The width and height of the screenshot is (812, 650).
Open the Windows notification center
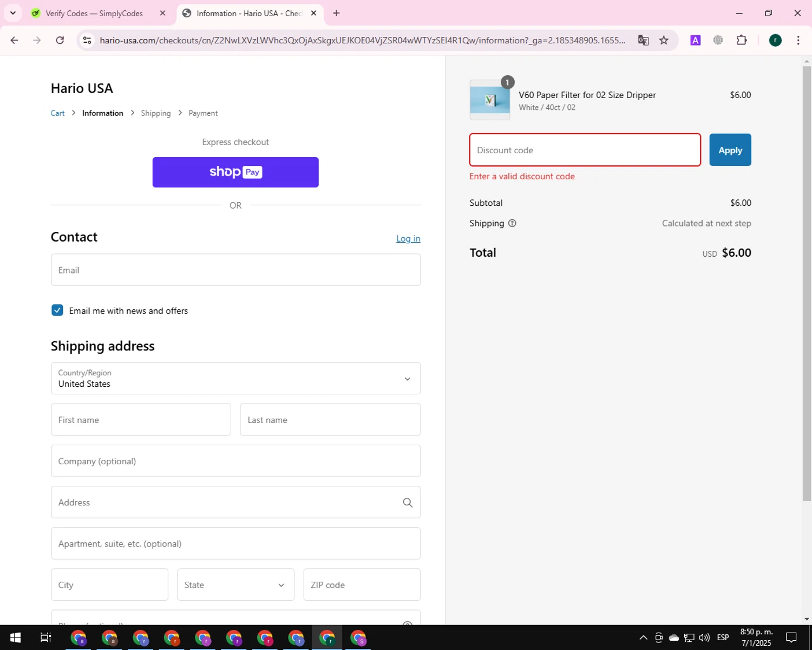tap(791, 638)
